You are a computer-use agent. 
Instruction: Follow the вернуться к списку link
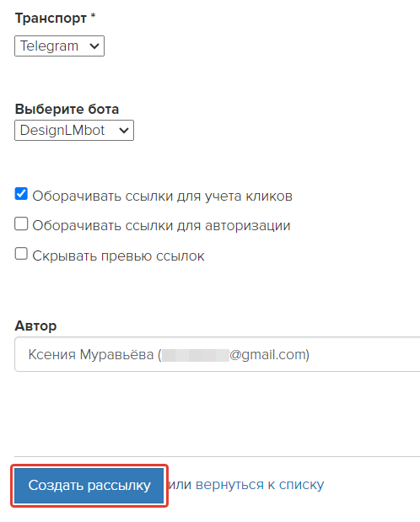[x=260, y=485]
